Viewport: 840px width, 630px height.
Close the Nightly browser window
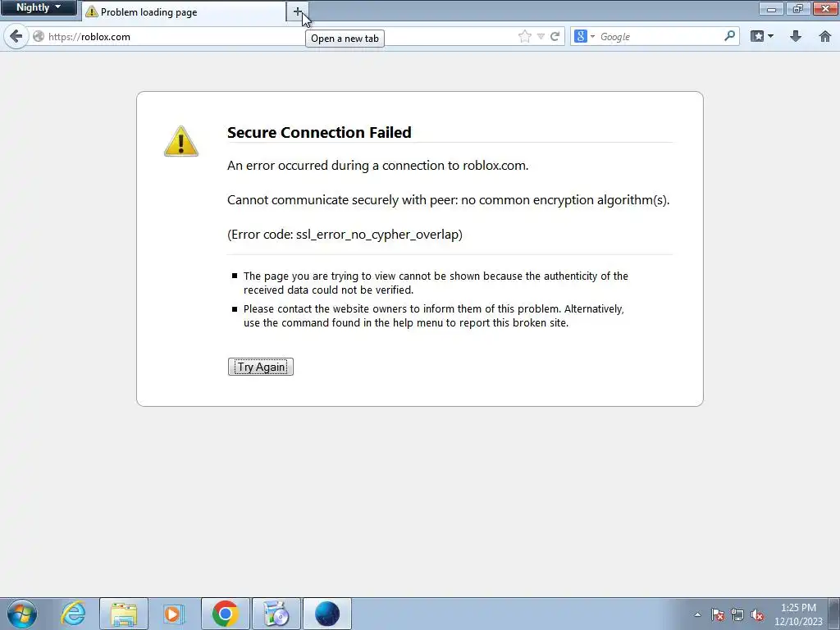[825, 8]
